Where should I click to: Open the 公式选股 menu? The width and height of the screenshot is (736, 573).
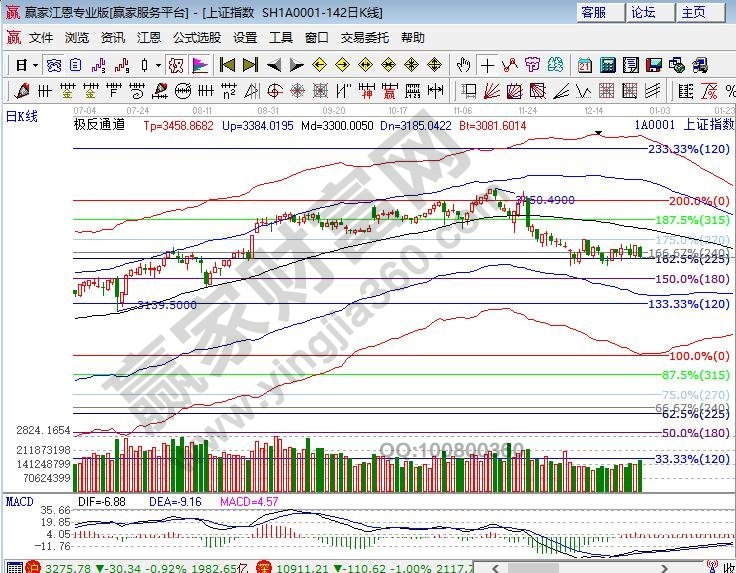[196, 37]
